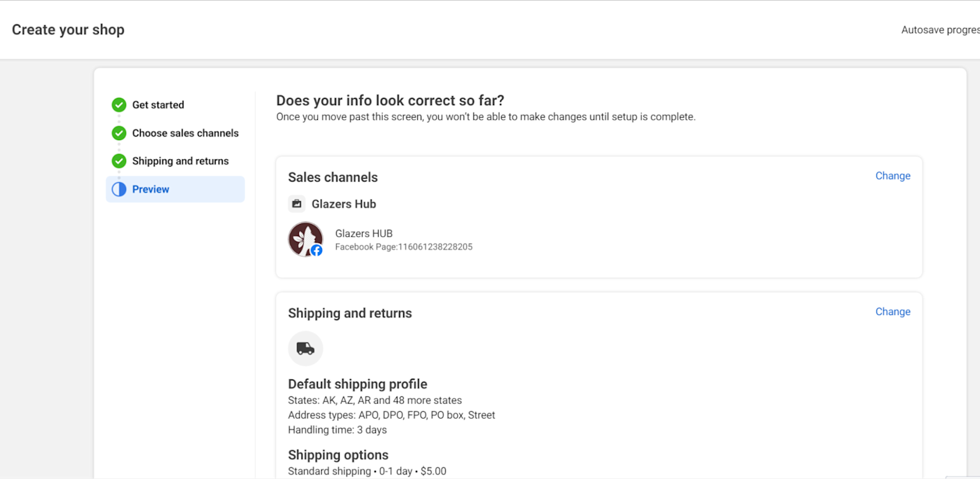Screen dimensions: 980x479
Task: Click the half-filled circle icon beside Preview
Action: point(119,189)
